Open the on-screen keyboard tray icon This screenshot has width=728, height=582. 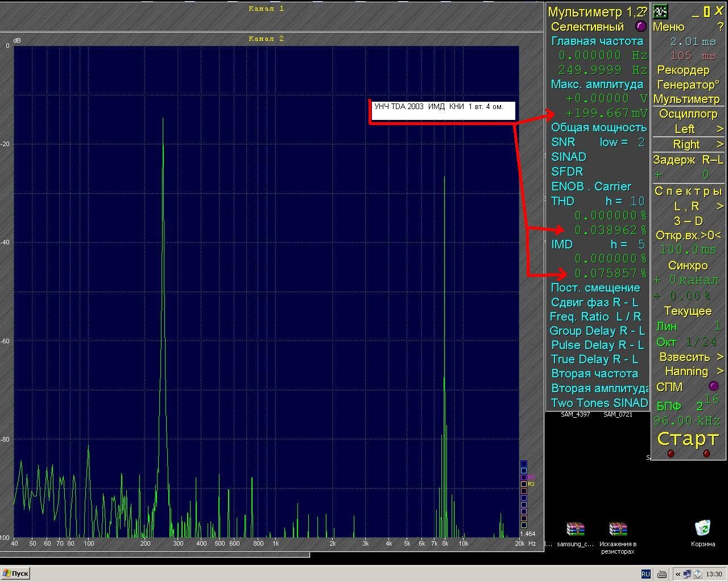662,574
